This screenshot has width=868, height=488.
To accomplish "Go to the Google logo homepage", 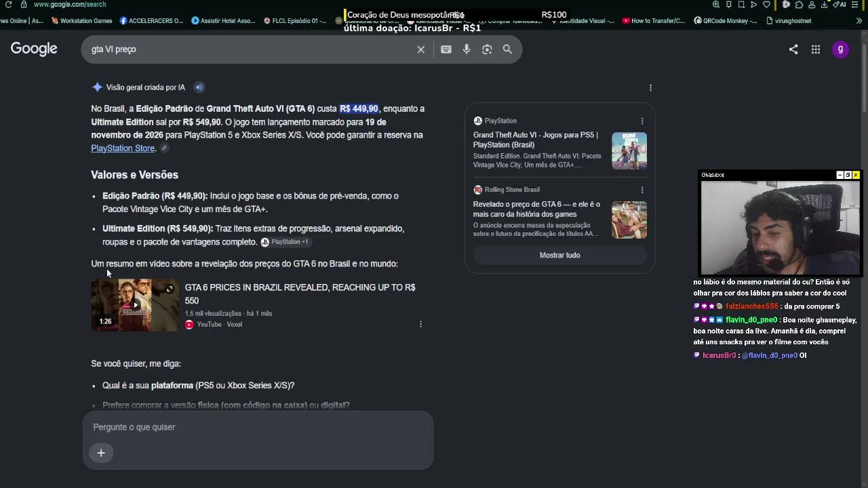I will pos(34,49).
